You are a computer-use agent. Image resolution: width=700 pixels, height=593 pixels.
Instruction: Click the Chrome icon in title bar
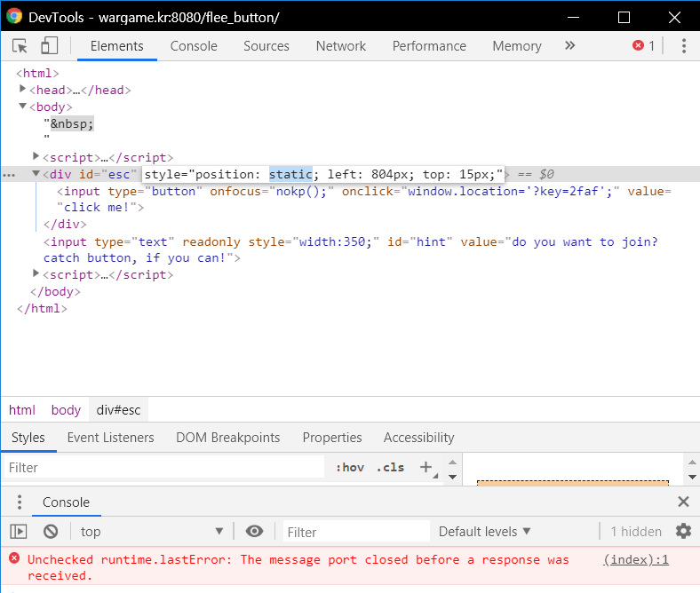(14, 17)
